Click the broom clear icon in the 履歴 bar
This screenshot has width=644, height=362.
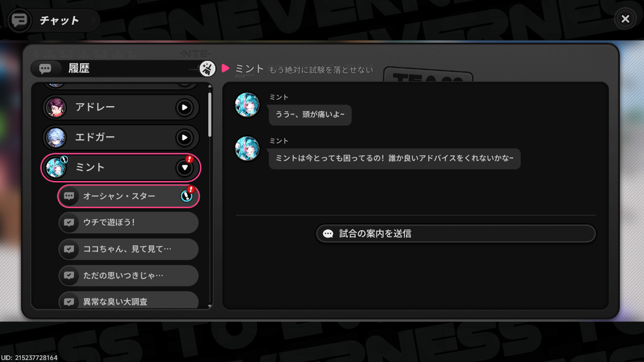point(208,69)
